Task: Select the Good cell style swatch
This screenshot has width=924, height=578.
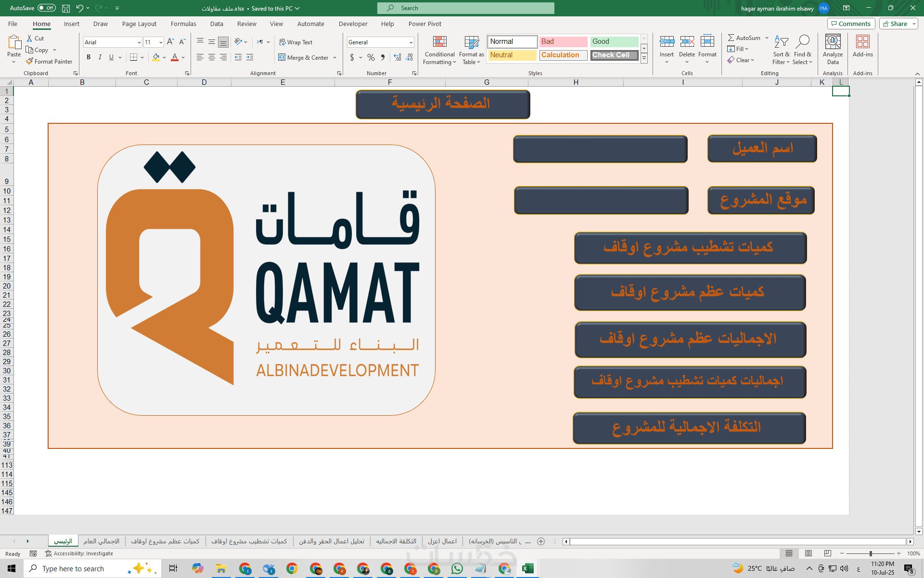Action: point(614,41)
